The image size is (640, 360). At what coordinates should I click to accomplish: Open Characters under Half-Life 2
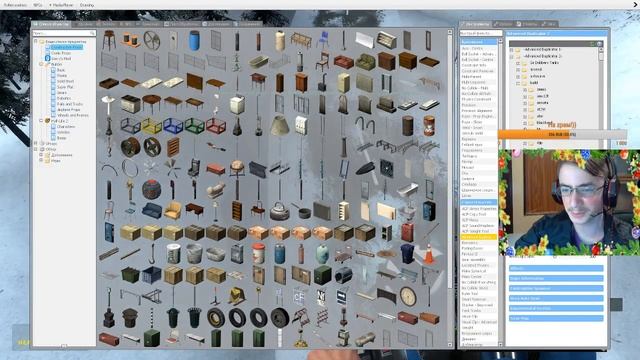[66, 127]
